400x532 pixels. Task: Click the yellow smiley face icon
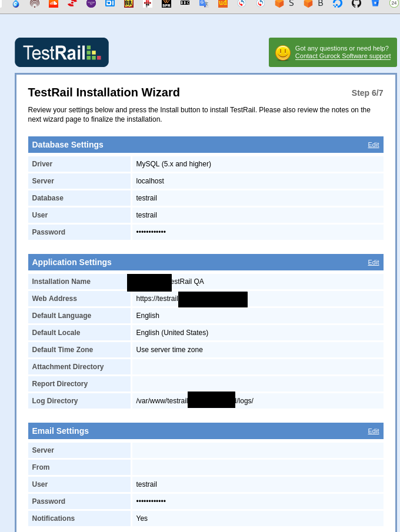283,53
